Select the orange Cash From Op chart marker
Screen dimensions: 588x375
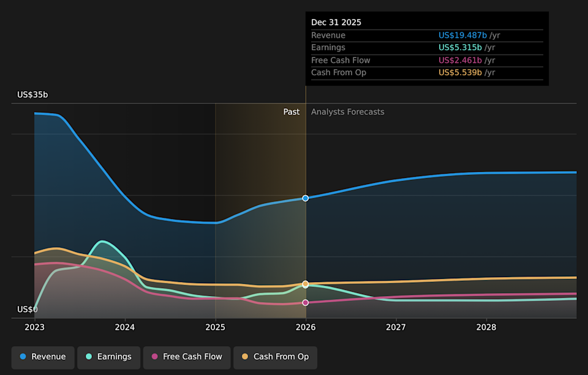[x=305, y=284]
